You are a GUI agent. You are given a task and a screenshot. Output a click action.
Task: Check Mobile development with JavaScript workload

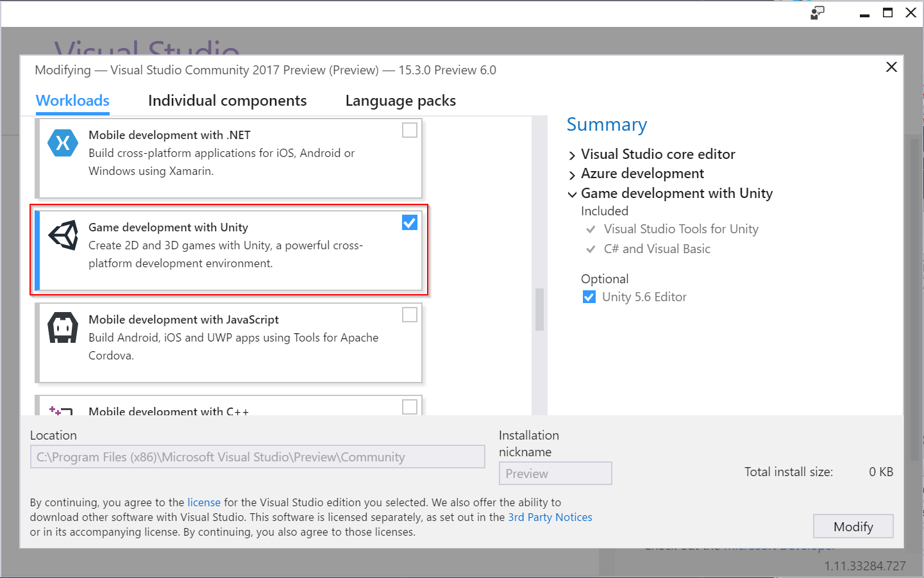coord(409,315)
